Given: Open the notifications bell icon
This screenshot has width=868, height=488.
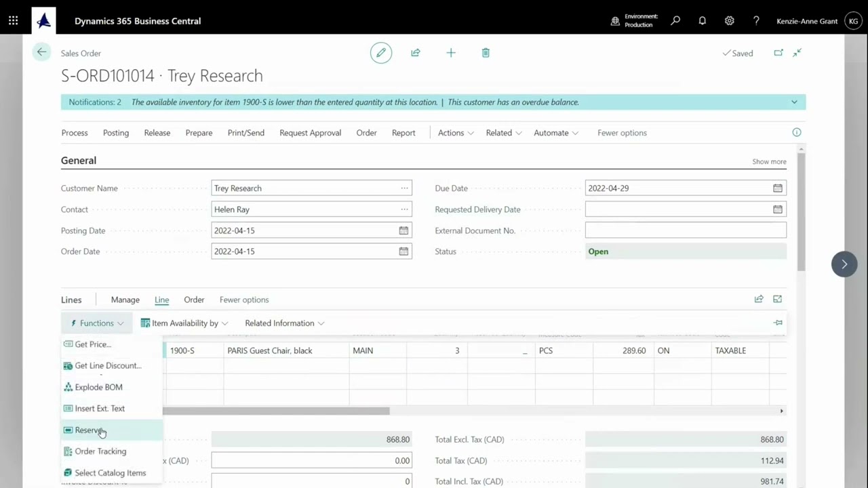Looking at the screenshot, I should pos(703,21).
